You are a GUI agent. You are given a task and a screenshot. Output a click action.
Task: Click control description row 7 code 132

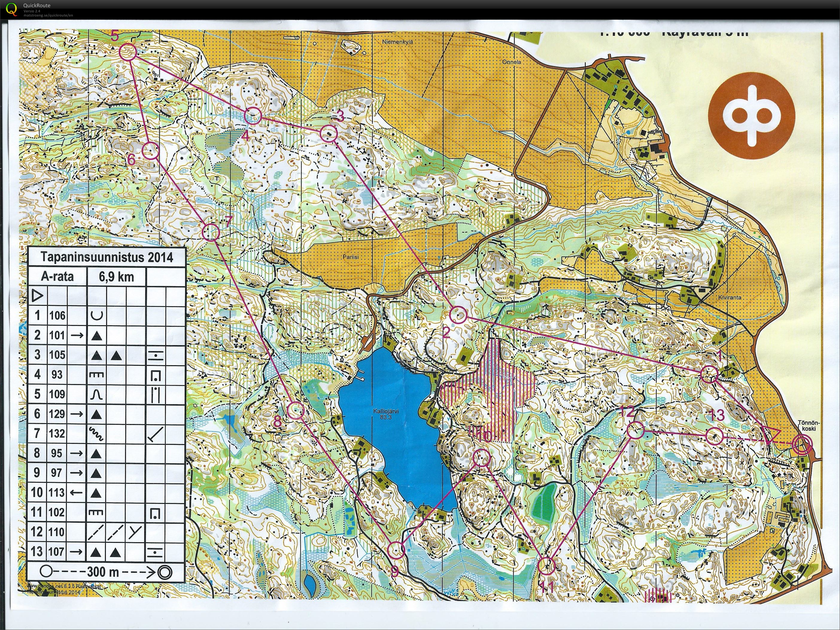click(x=57, y=434)
